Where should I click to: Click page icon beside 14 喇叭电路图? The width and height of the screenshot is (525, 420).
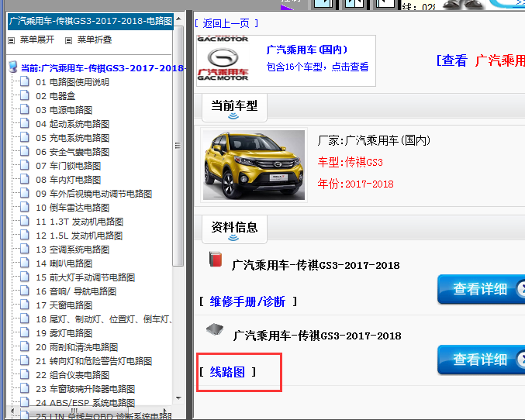coord(25,263)
